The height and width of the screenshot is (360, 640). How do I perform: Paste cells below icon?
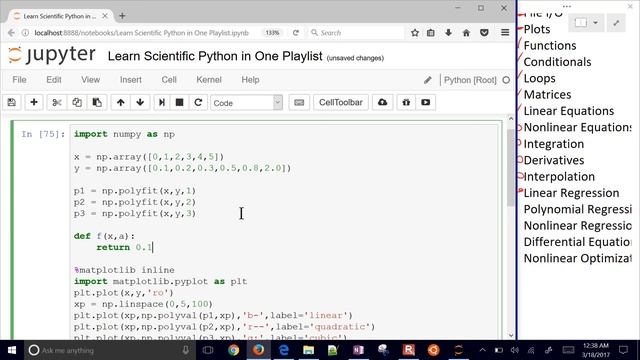point(97,102)
